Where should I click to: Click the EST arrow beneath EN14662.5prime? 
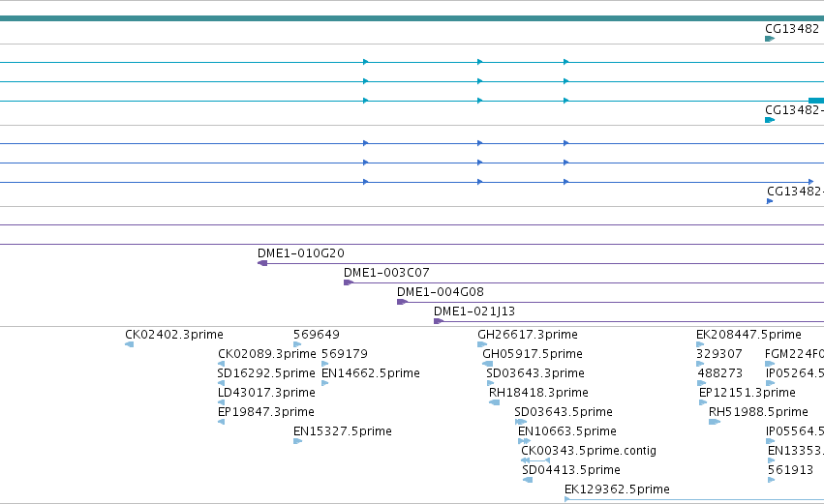click(324, 383)
